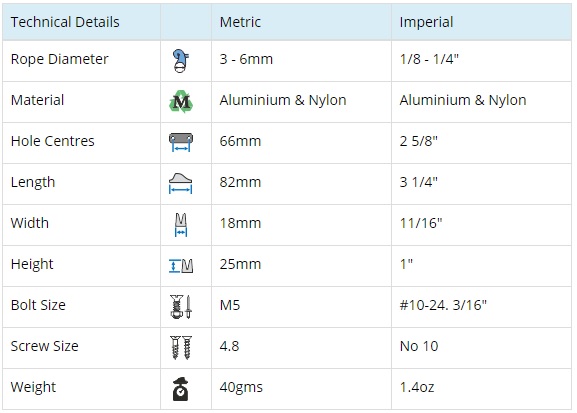Click the Screw Size screws icon
The width and height of the screenshot is (577, 413).
coord(181,347)
